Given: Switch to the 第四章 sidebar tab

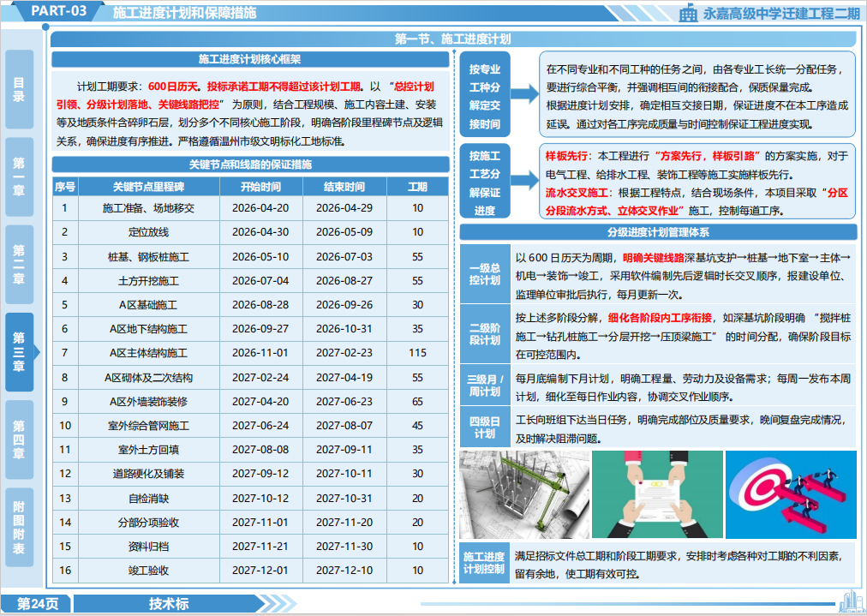Looking at the screenshot, I should pyautogui.click(x=20, y=440).
